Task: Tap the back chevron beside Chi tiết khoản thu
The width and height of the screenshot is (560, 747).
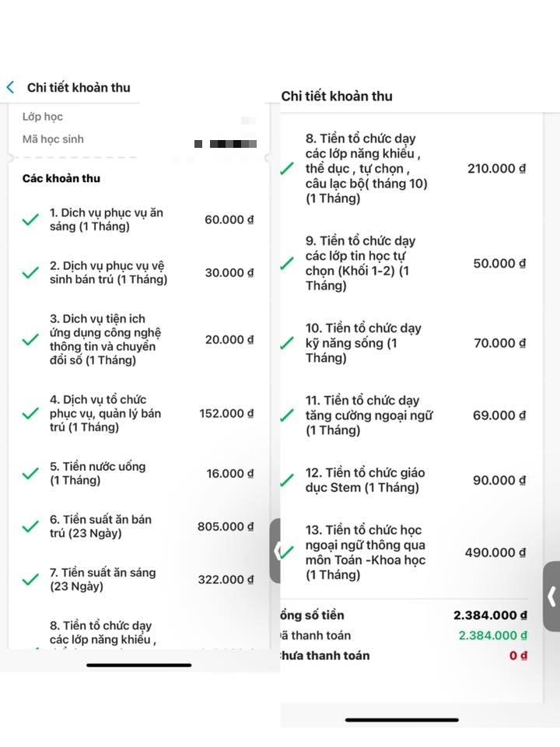Action: tap(11, 87)
